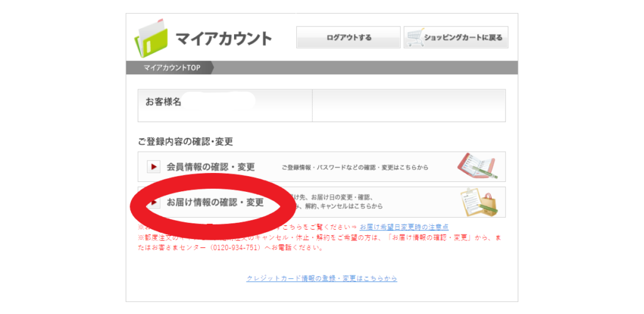Open クレジットカード情報の登録・変更はこちらから link

321,279
